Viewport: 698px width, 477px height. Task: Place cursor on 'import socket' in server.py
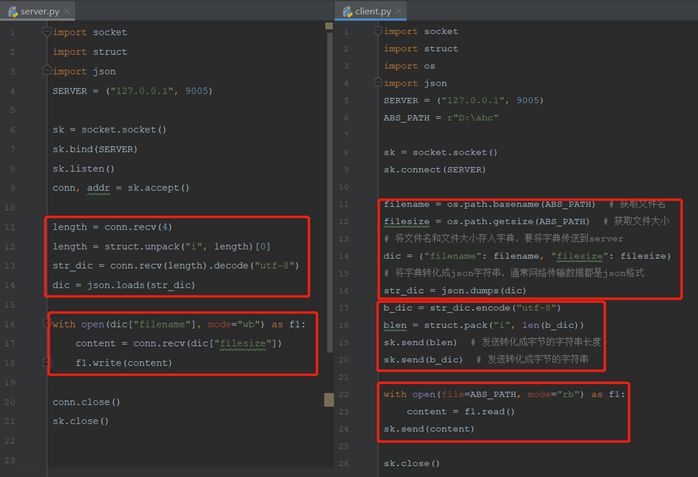tap(89, 32)
